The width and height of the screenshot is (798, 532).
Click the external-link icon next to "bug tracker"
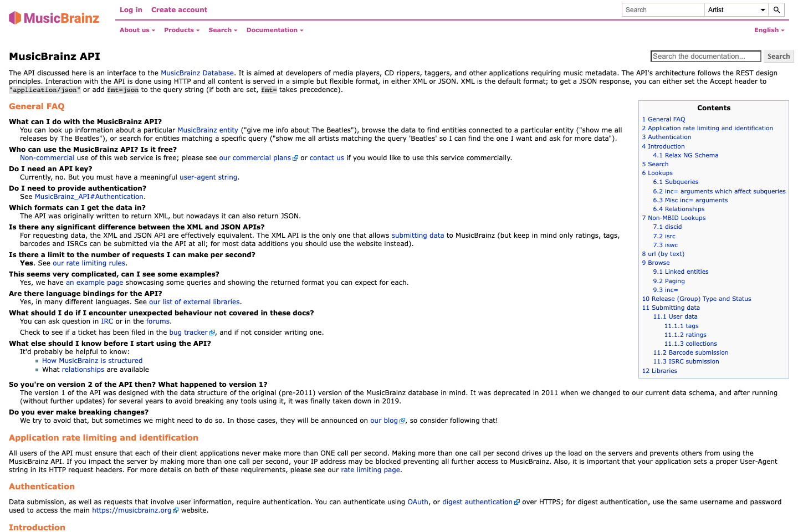[x=213, y=332]
